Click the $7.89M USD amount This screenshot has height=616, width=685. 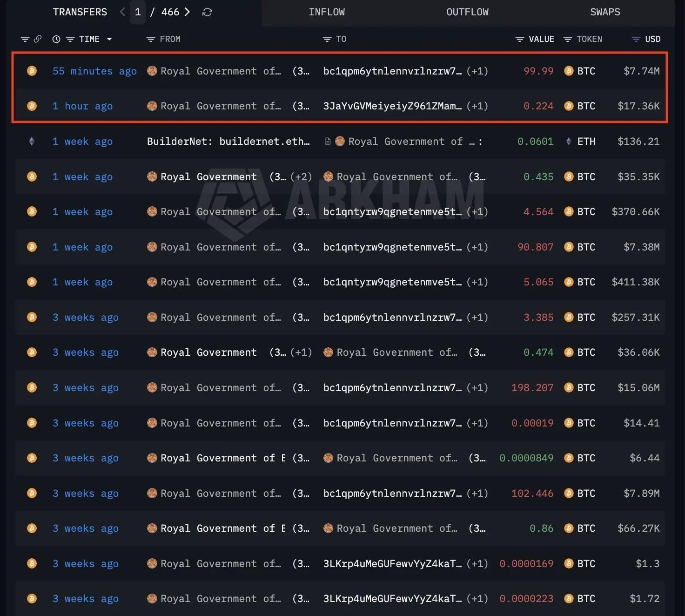[x=642, y=493]
